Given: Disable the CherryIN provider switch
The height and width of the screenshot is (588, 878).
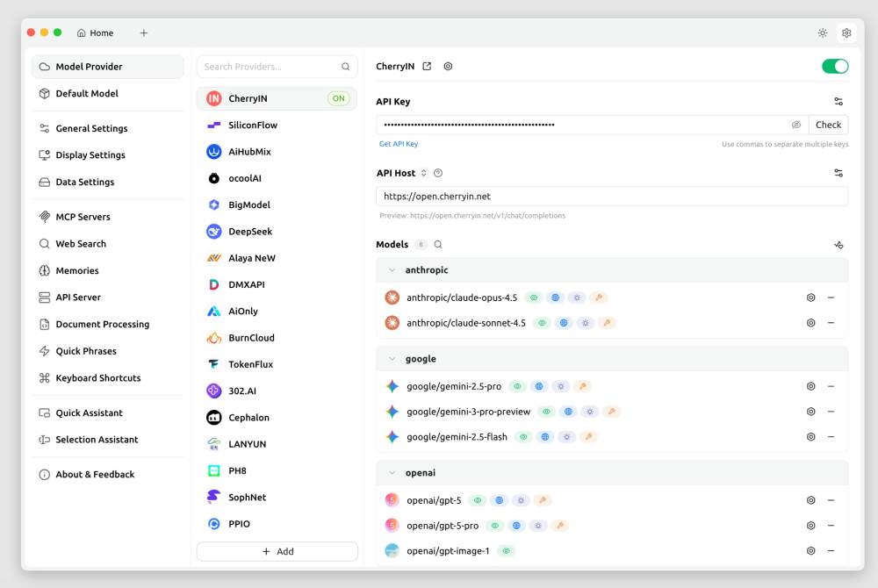Looking at the screenshot, I should pyautogui.click(x=834, y=67).
